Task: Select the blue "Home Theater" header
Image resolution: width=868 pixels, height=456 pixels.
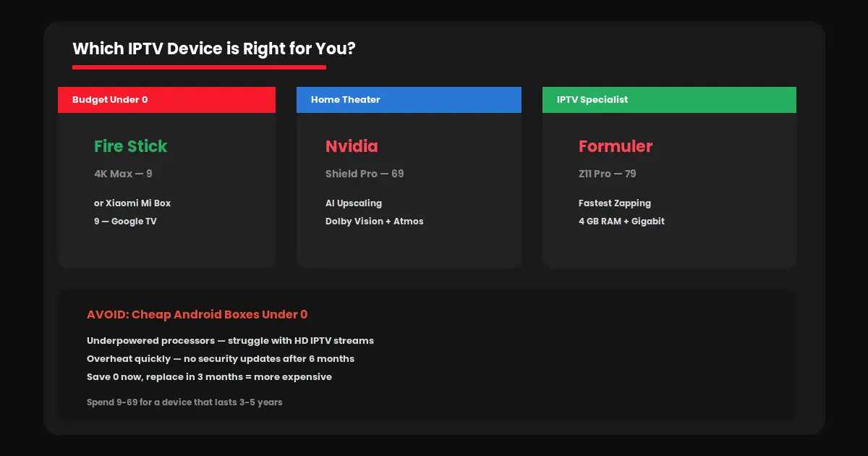Action: [x=409, y=100]
